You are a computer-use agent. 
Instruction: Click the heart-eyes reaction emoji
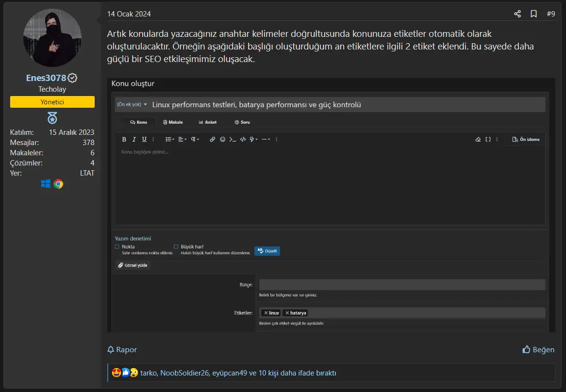(116, 373)
